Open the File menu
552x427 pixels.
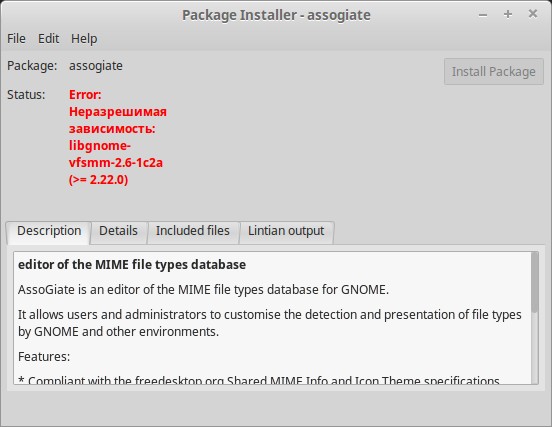(x=16, y=38)
